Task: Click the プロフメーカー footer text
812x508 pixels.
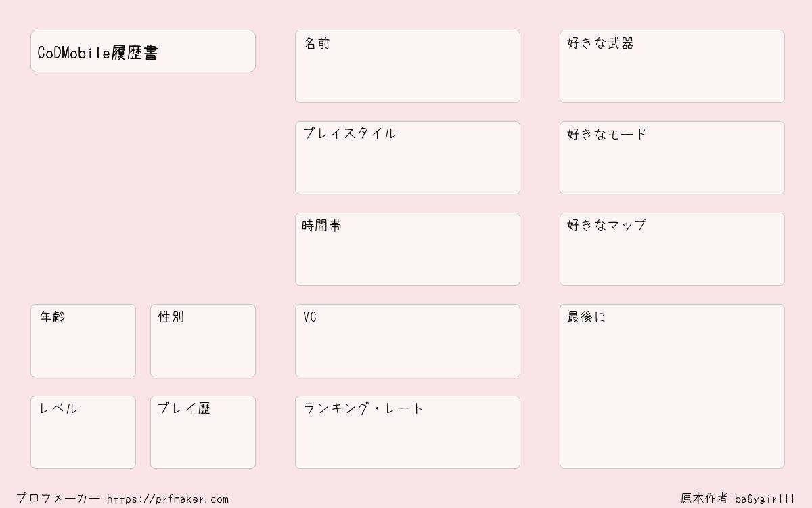Action: click(58, 499)
